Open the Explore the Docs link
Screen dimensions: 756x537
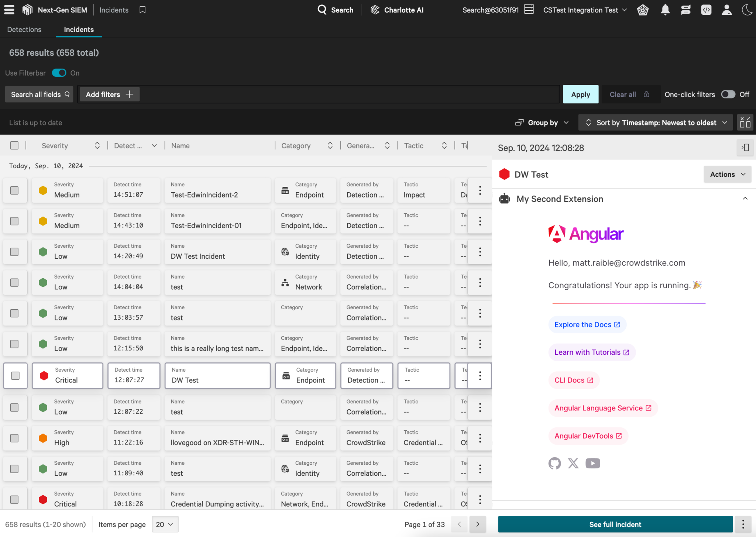(x=587, y=324)
